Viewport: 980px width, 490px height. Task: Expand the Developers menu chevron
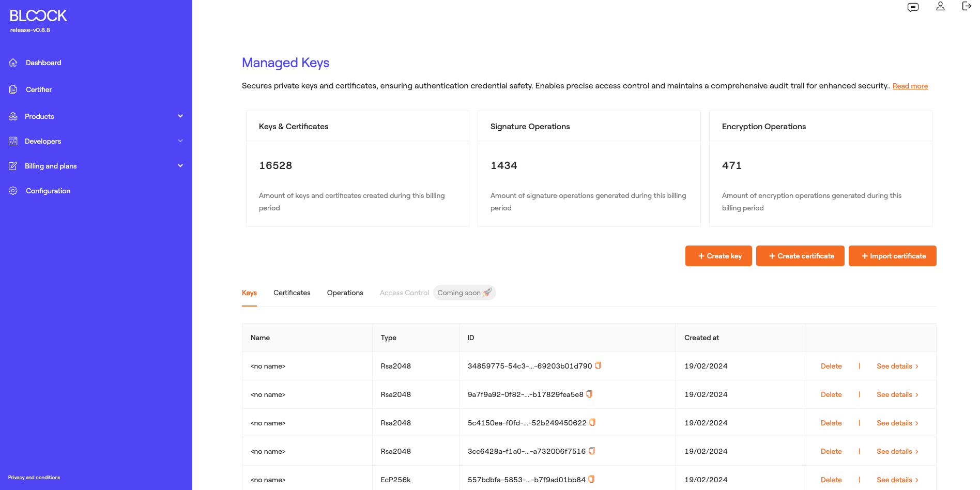[180, 141]
